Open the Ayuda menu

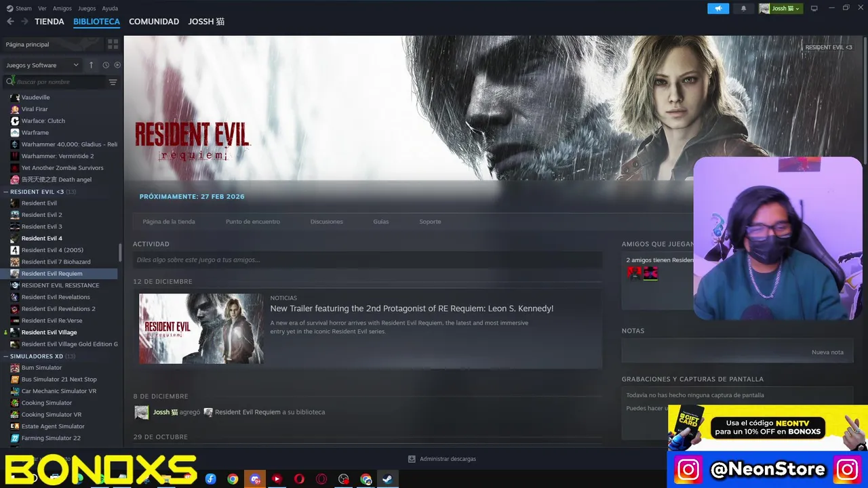(x=110, y=8)
